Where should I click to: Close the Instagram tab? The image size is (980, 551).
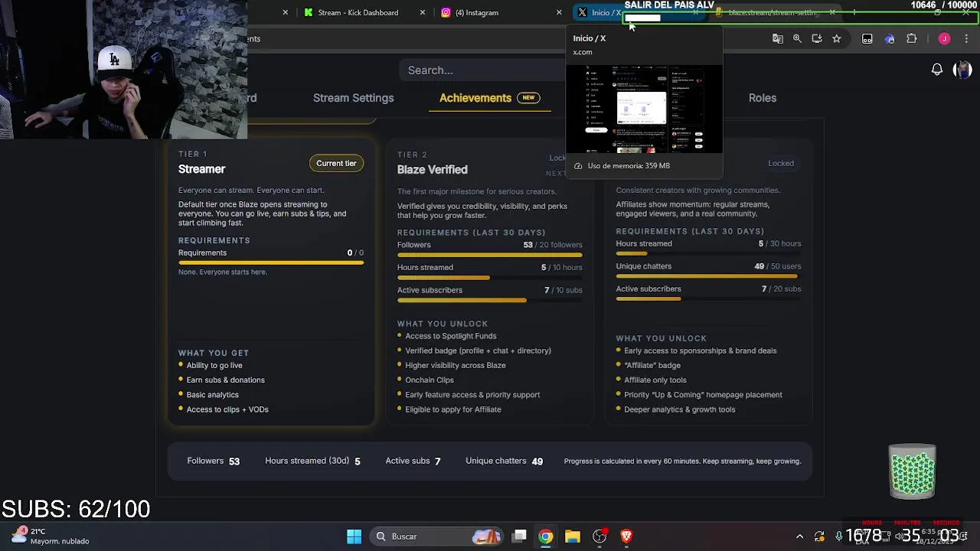click(x=559, y=12)
